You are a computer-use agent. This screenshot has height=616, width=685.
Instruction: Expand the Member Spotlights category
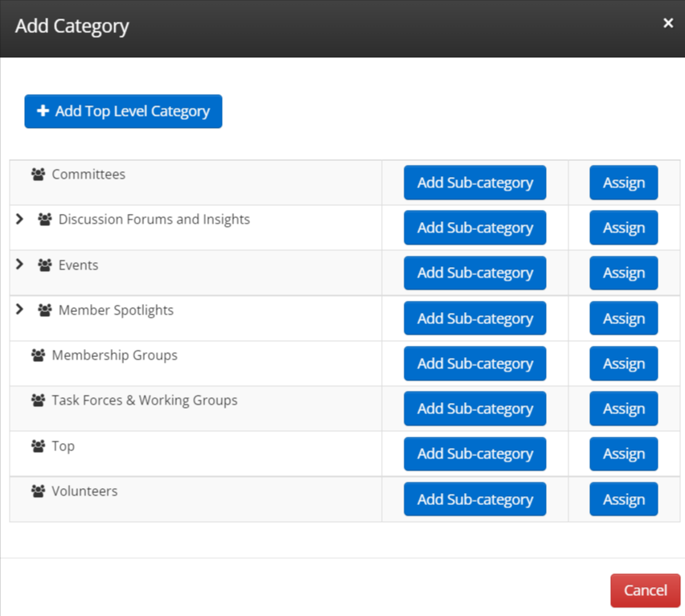(x=19, y=310)
